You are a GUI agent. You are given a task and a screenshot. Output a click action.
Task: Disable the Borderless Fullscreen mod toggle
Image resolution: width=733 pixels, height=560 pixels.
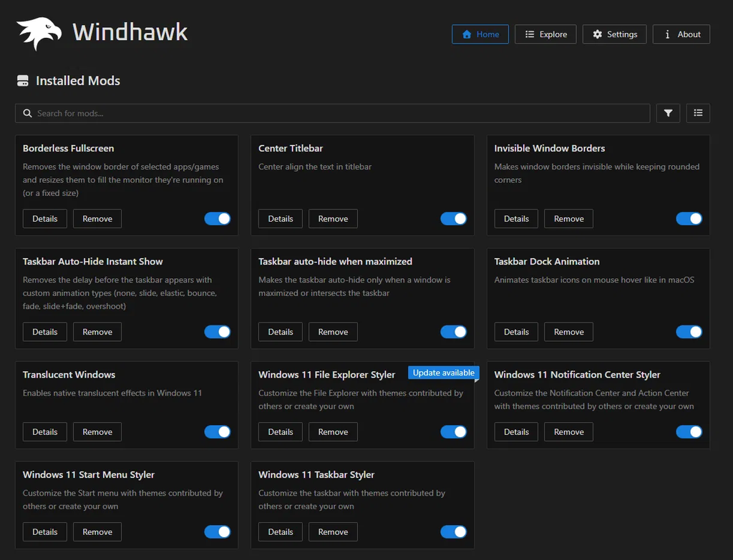tap(218, 219)
